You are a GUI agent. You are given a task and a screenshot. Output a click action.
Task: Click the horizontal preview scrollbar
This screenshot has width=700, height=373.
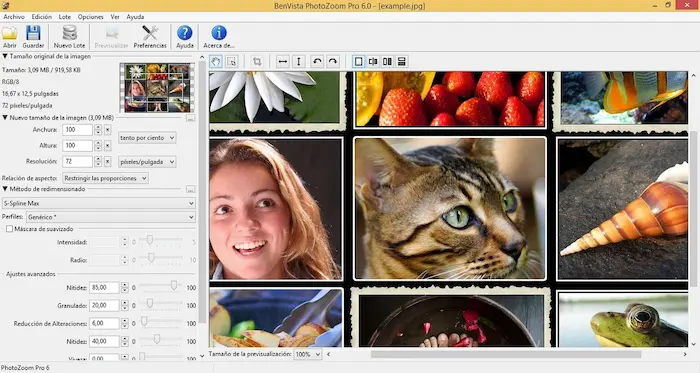pyautogui.click(x=506, y=354)
